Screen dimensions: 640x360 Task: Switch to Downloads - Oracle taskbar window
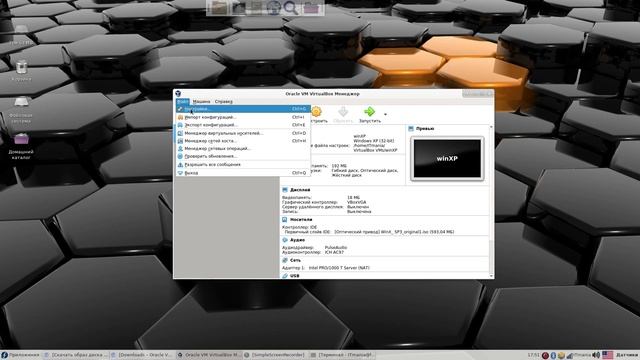(x=142, y=355)
